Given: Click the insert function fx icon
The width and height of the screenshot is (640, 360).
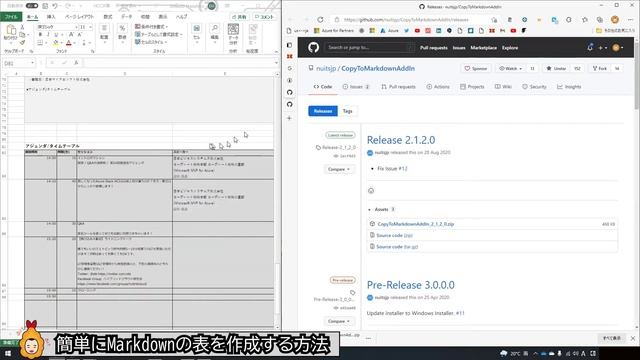Looking at the screenshot, I should 76,63.
